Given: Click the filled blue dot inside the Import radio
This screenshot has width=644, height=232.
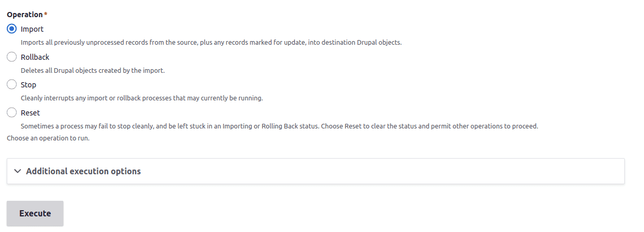Looking at the screenshot, I should pos(11,29).
